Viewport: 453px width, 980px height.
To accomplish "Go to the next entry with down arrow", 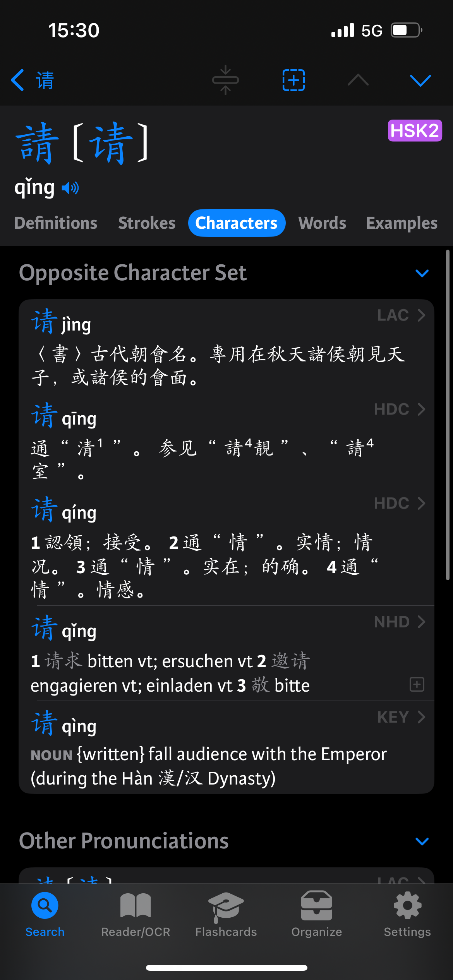I will [420, 80].
